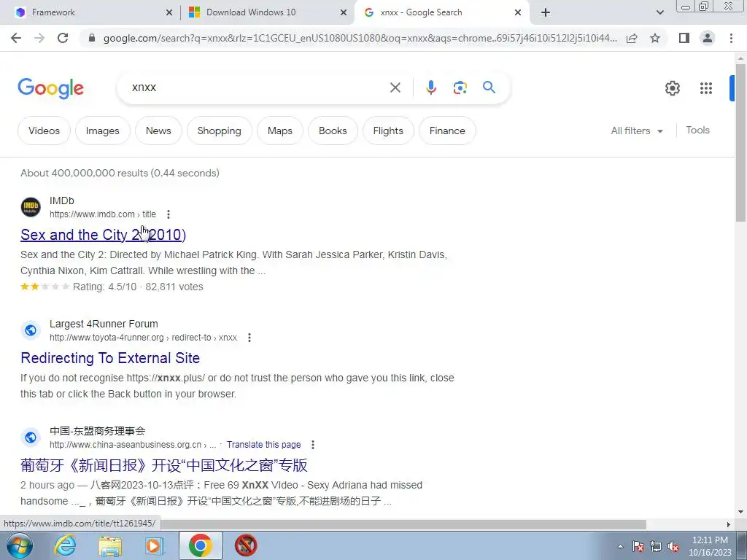Image resolution: width=747 pixels, height=560 pixels.
Task: Go to the Google logo homepage
Action: click(x=50, y=88)
